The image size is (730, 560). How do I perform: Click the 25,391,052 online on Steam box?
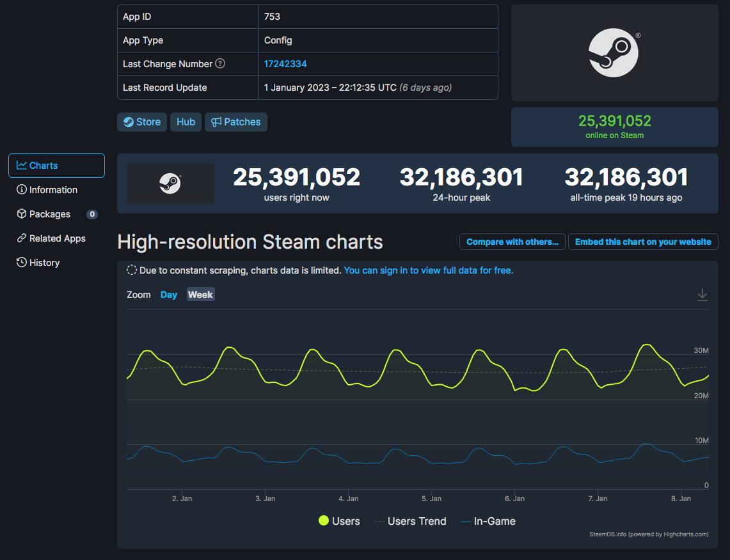point(615,127)
